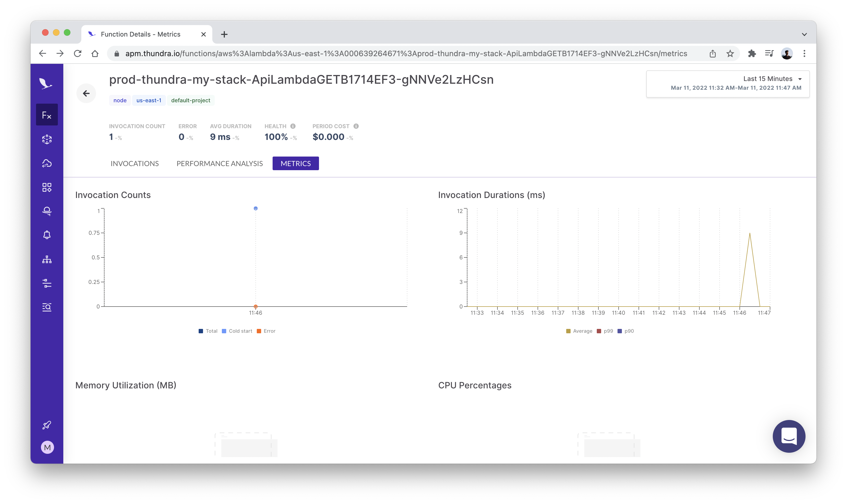
Task: Toggle Average series in Durations legend
Action: (x=579, y=331)
